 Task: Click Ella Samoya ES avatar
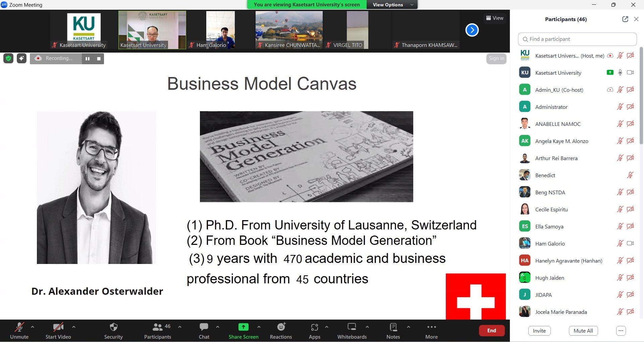525,226
